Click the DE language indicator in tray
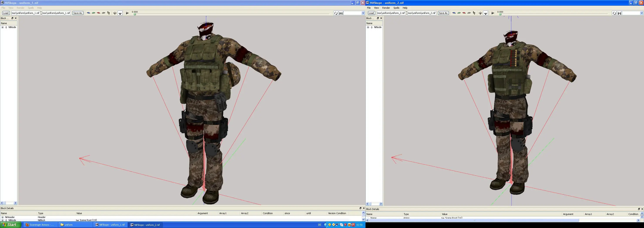The height and width of the screenshot is (228, 644). point(320,225)
